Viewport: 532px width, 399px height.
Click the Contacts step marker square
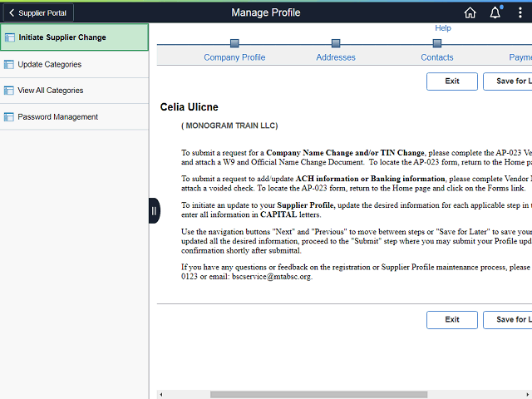(x=437, y=43)
